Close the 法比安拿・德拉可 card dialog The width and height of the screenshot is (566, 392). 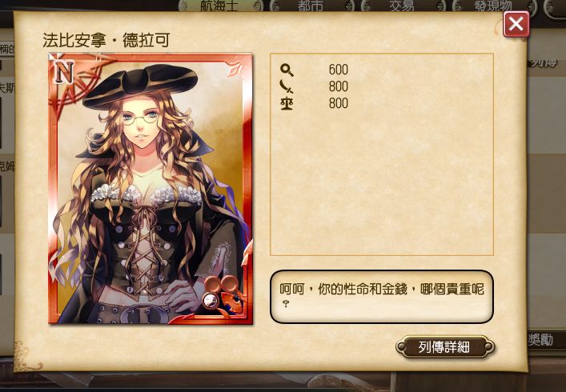click(x=516, y=24)
